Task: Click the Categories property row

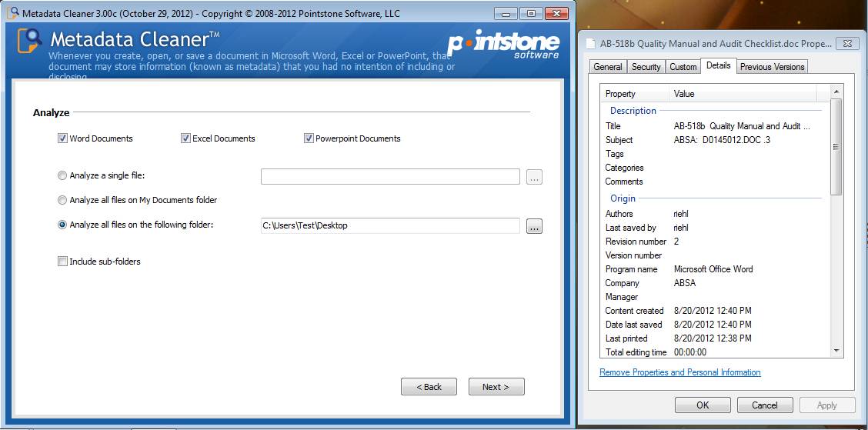Action: [x=715, y=168]
